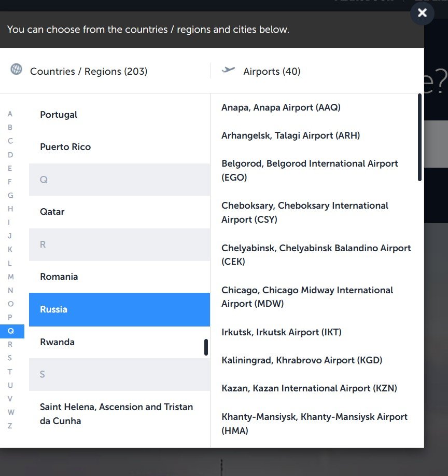This screenshot has width=448, height=476.
Task: Select highlighted letter Q in index
Action: [12, 331]
